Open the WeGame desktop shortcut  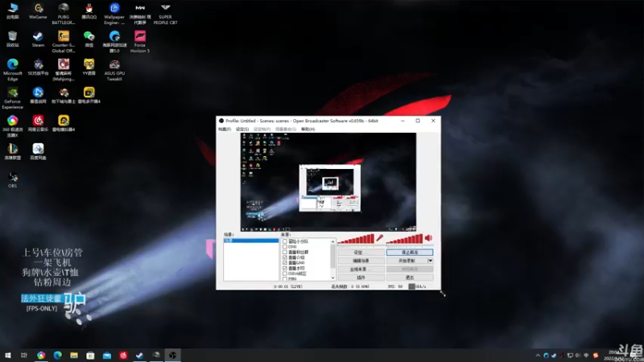(x=38, y=11)
